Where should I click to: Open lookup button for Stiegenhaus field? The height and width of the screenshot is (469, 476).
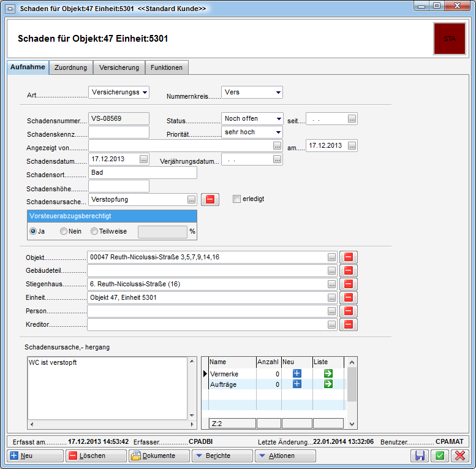(x=331, y=284)
